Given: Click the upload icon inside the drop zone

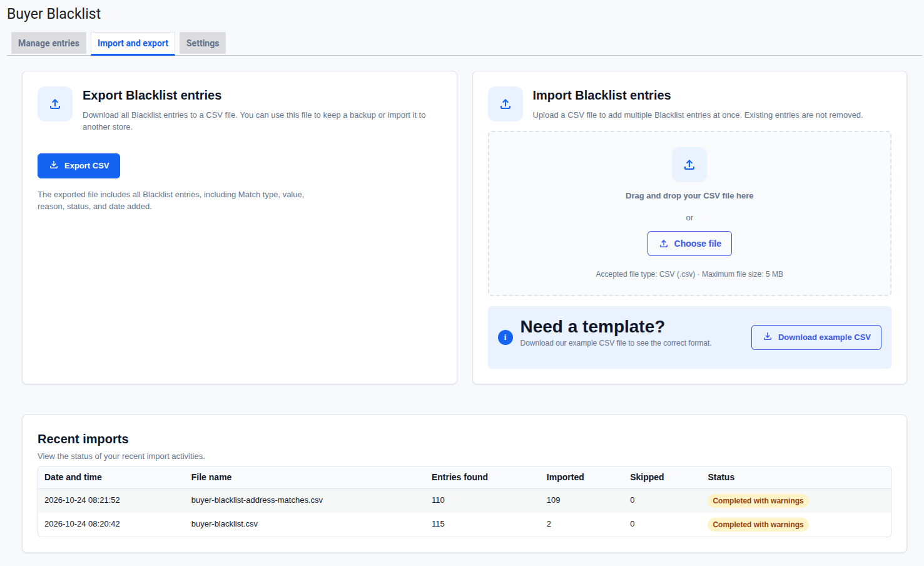Looking at the screenshot, I should click(x=689, y=165).
